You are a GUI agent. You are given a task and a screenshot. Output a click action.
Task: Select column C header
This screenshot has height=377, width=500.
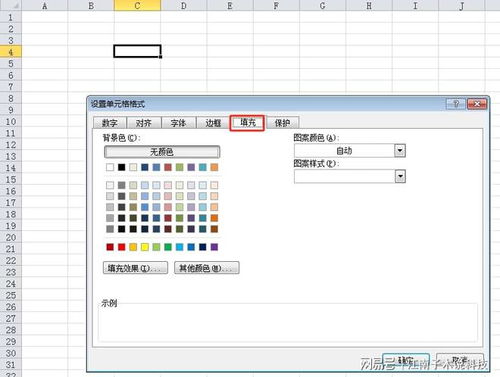(x=137, y=5)
